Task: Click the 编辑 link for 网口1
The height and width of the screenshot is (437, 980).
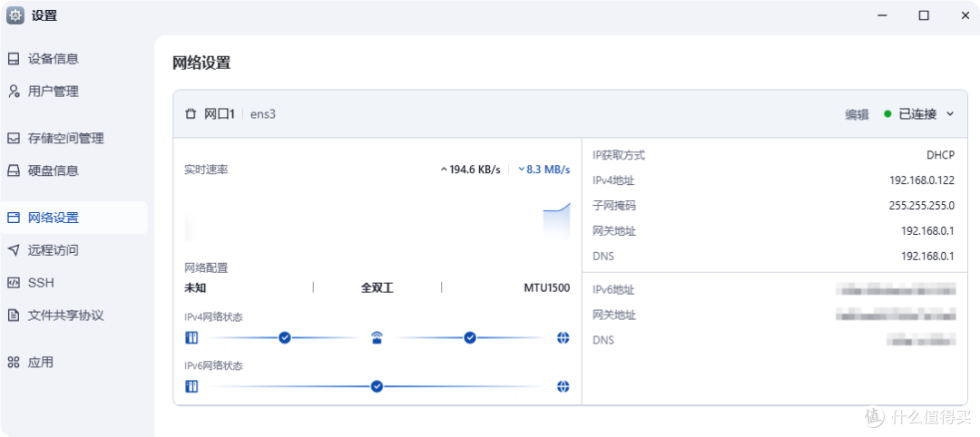Action: [x=857, y=114]
